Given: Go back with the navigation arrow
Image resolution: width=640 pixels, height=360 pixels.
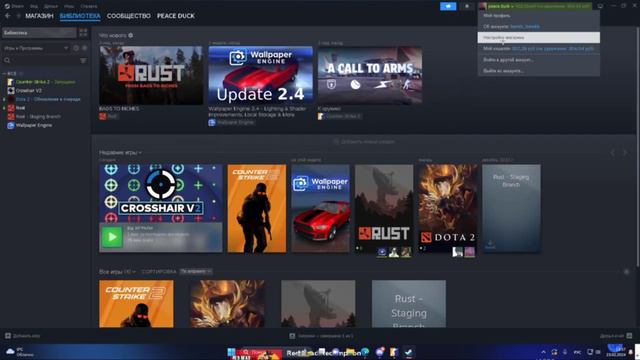Looking at the screenshot, I should 8,16.
